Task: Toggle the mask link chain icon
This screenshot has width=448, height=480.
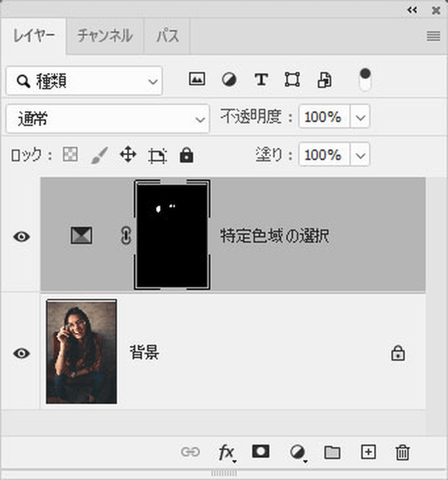Action: point(125,236)
